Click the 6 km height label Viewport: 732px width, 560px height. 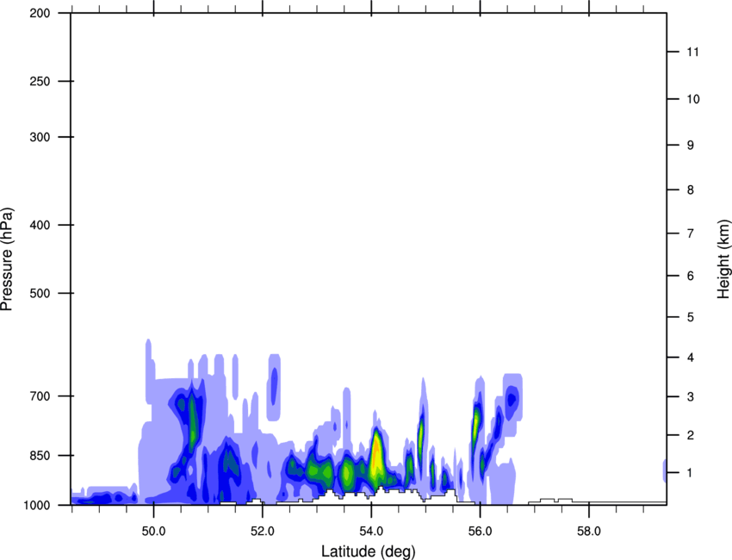tap(691, 276)
